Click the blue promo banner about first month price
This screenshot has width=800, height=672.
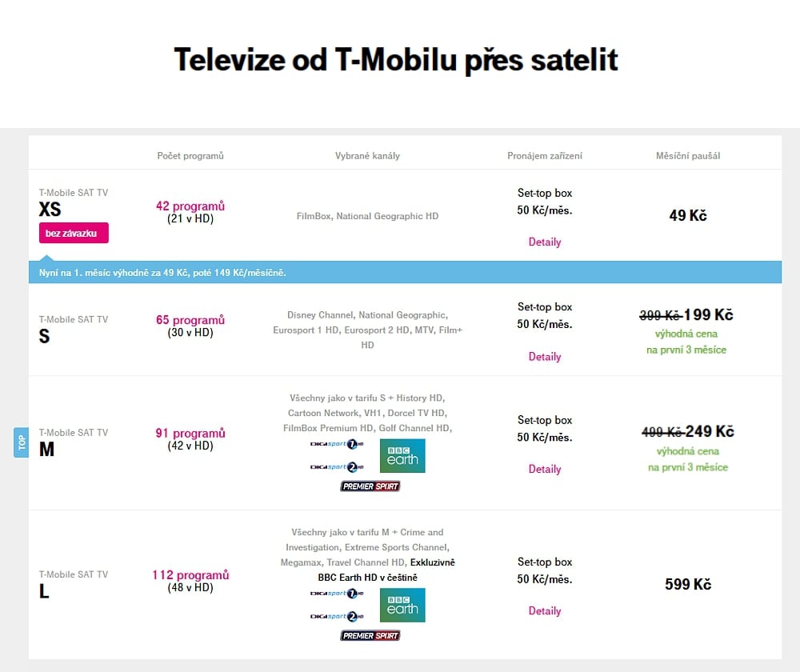point(400,272)
